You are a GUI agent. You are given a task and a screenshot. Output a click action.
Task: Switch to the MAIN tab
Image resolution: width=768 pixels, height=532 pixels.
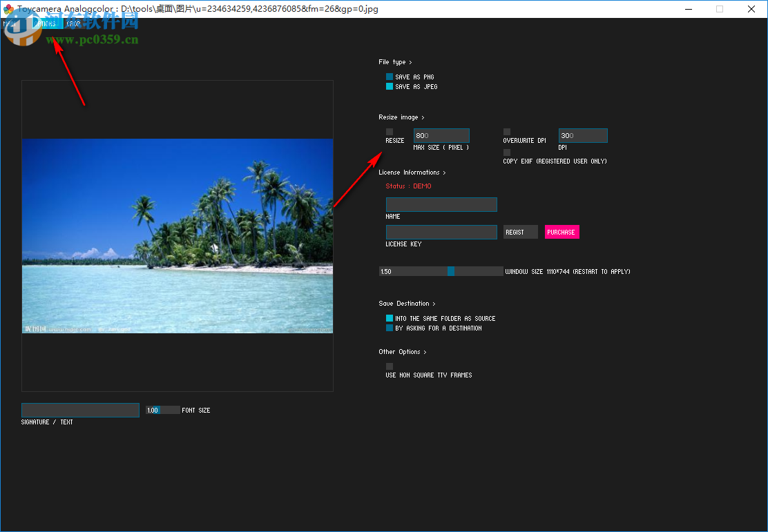(10, 23)
